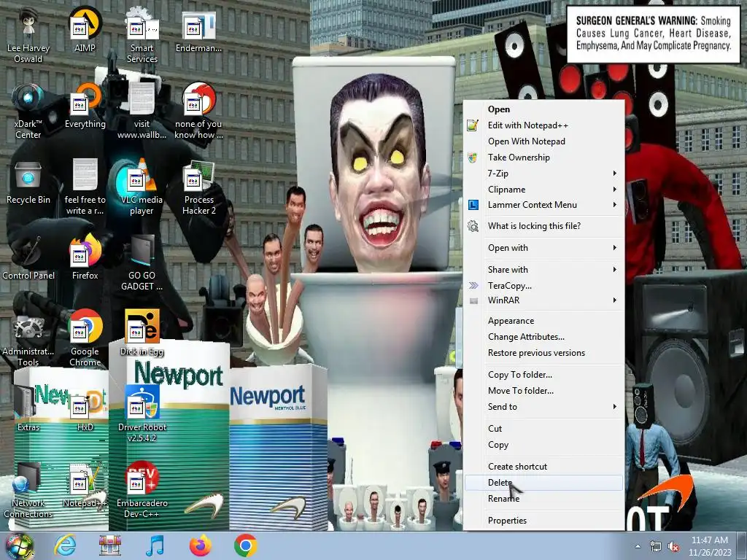Launch Chrome from the taskbar
Image resolution: width=747 pixels, height=560 pixels.
[x=245, y=545]
